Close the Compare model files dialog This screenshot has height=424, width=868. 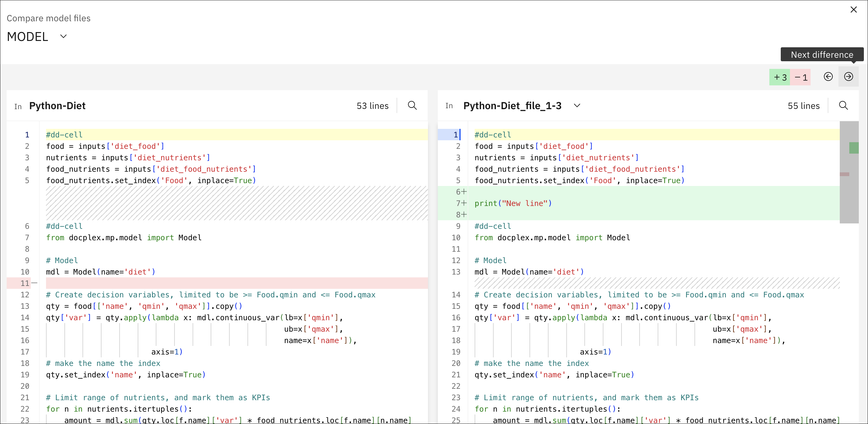853,10
